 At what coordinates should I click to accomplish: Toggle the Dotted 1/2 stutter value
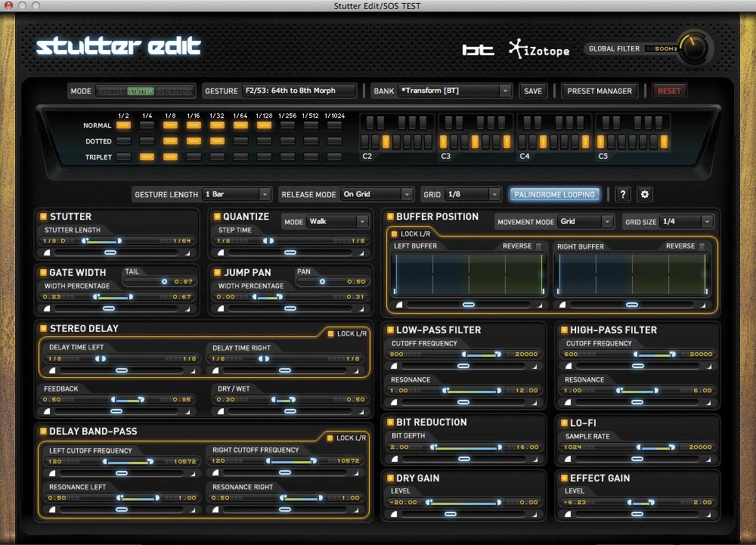click(x=123, y=141)
